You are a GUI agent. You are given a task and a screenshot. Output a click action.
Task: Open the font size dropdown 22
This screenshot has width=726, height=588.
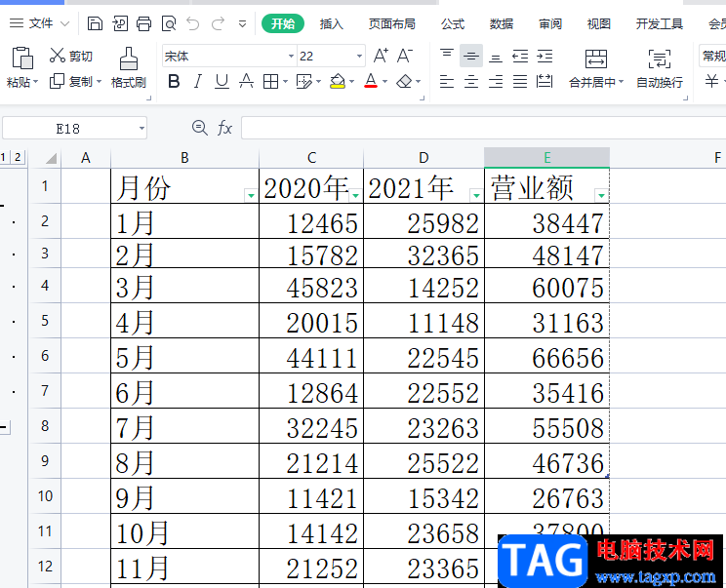[359, 56]
